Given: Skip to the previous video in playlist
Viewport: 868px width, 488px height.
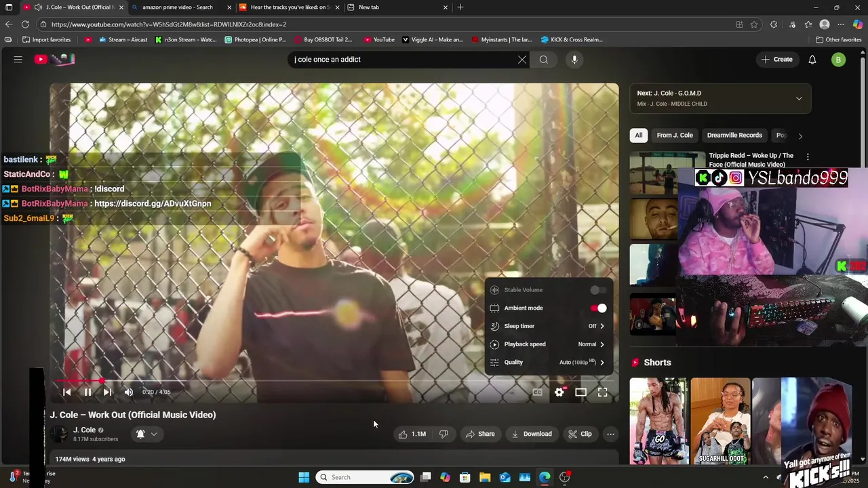Looking at the screenshot, I should pyautogui.click(x=66, y=392).
